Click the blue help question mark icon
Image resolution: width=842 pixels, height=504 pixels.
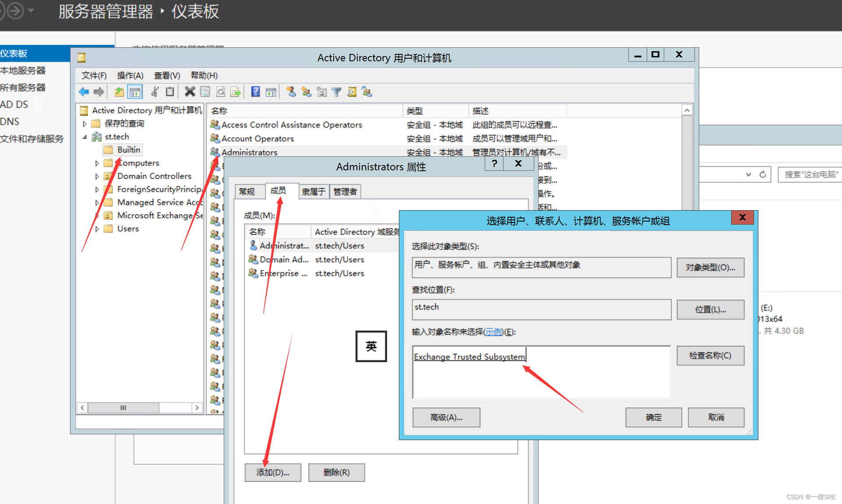pyautogui.click(x=256, y=92)
